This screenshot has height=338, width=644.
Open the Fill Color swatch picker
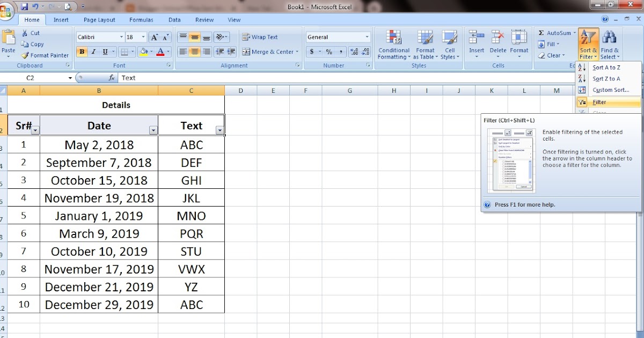(152, 52)
